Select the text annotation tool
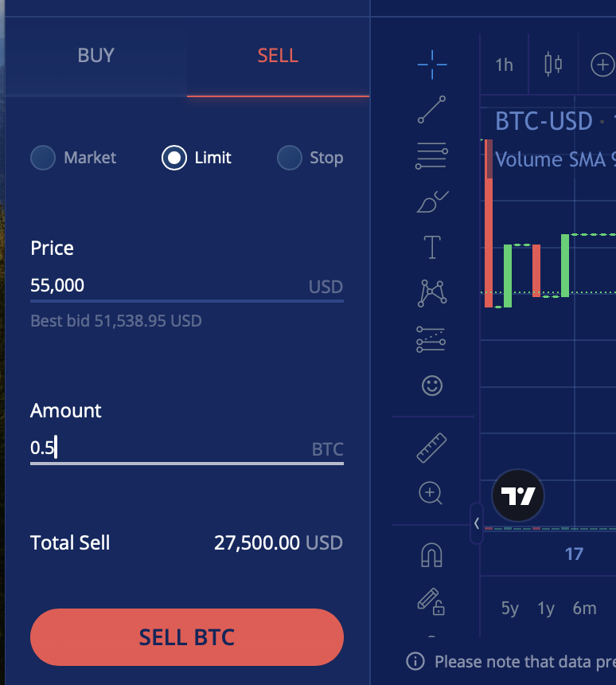This screenshot has height=685, width=616. 432,247
